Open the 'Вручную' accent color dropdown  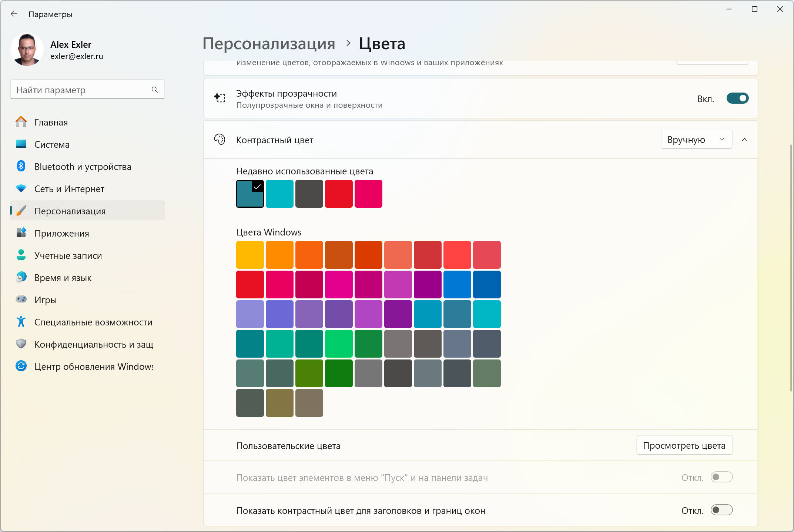pos(696,140)
